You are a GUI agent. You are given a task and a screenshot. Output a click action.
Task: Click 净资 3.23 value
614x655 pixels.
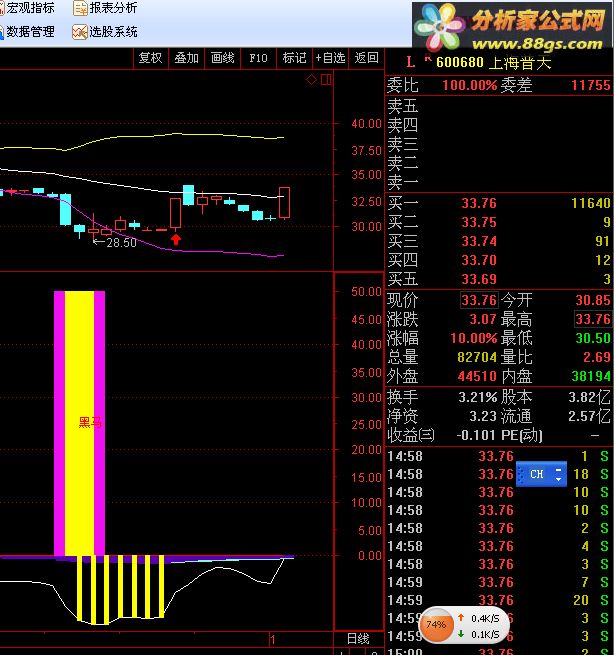coord(483,416)
